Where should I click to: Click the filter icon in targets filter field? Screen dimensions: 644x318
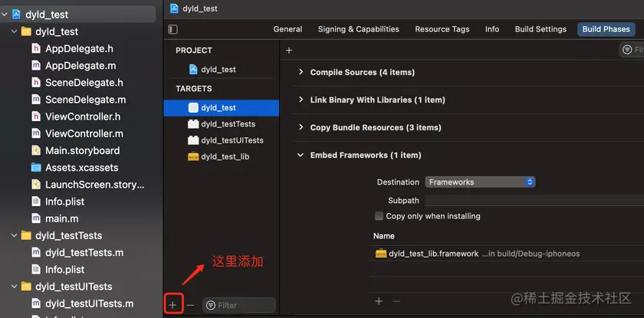coord(211,305)
